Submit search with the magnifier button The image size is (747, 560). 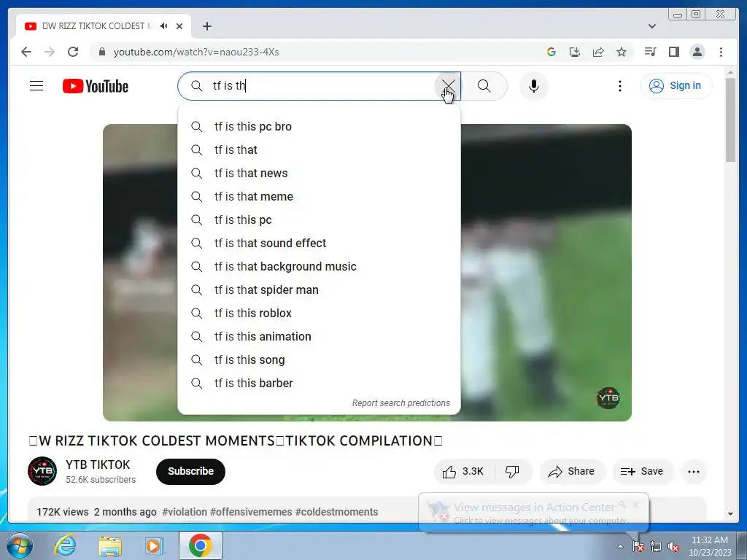484,86
